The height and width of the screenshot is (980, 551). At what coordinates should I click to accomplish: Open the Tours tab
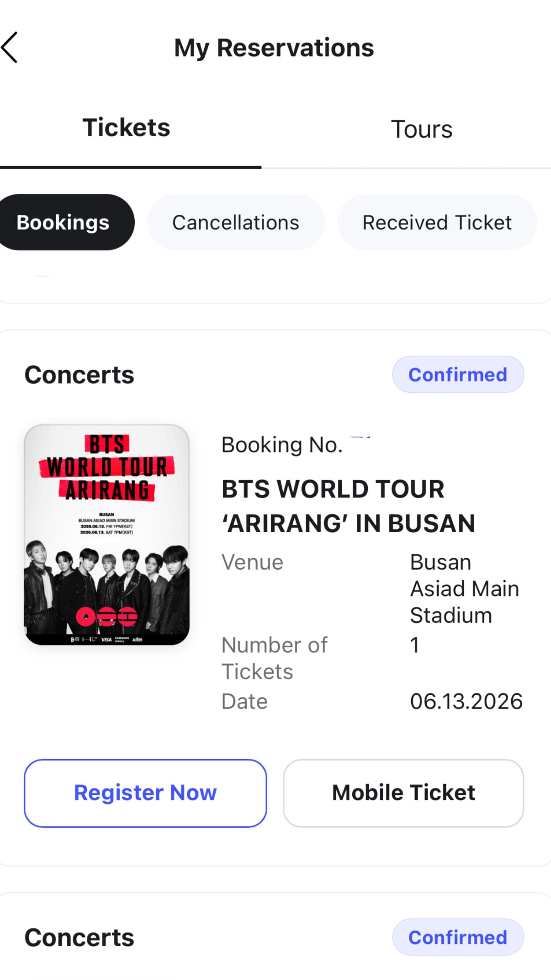pos(422,129)
